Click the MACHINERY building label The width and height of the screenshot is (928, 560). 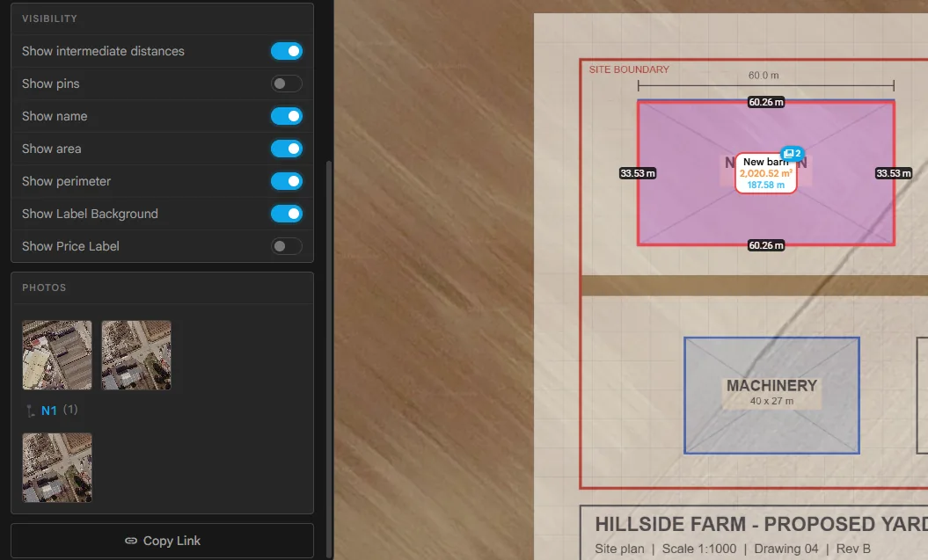pyautogui.click(x=771, y=386)
